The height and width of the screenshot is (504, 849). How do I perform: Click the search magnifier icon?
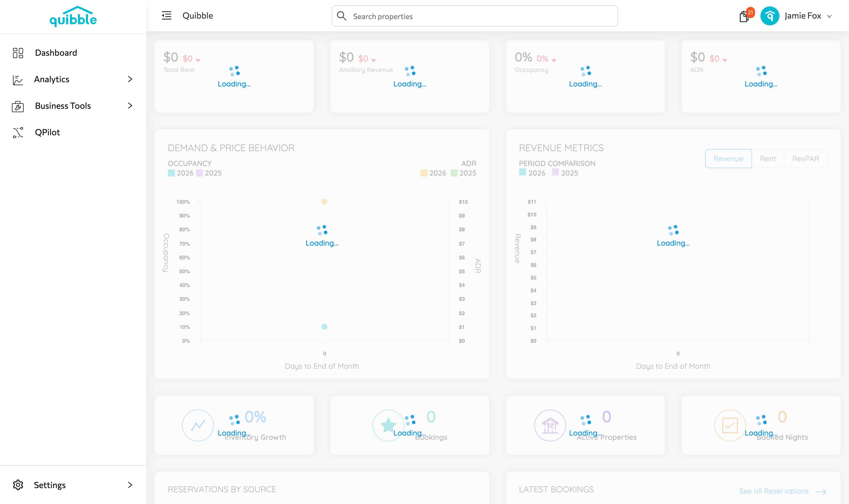(341, 16)
